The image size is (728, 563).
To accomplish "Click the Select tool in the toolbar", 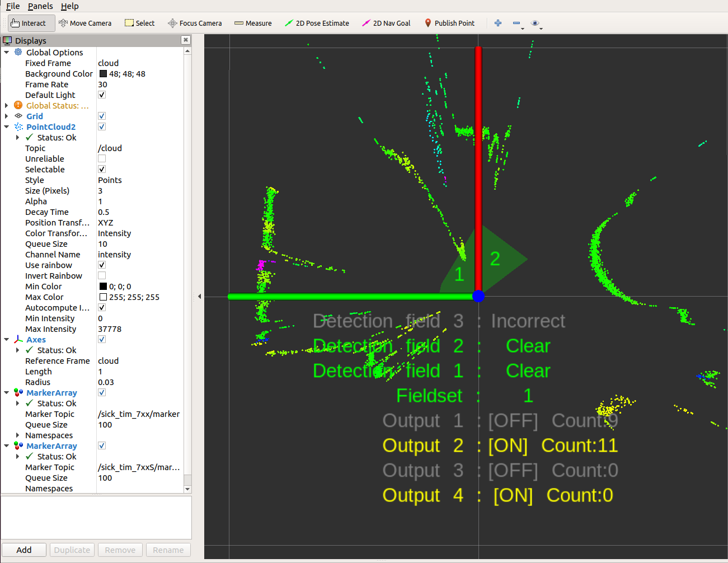I will tap(139, 23).
